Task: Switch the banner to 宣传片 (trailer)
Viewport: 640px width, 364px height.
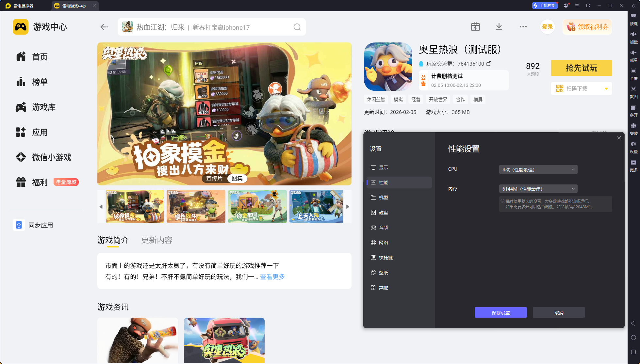Action: [x=214, y=179]
